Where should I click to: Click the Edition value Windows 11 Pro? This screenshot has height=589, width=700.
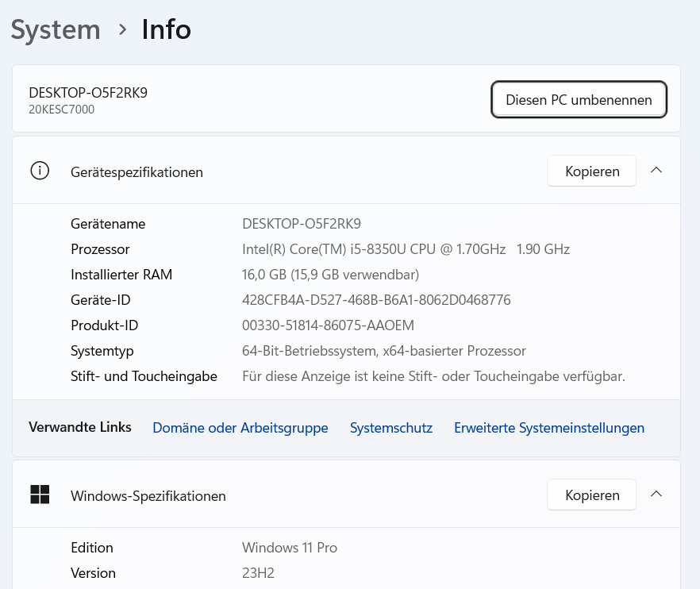click(x=289, y=548)
